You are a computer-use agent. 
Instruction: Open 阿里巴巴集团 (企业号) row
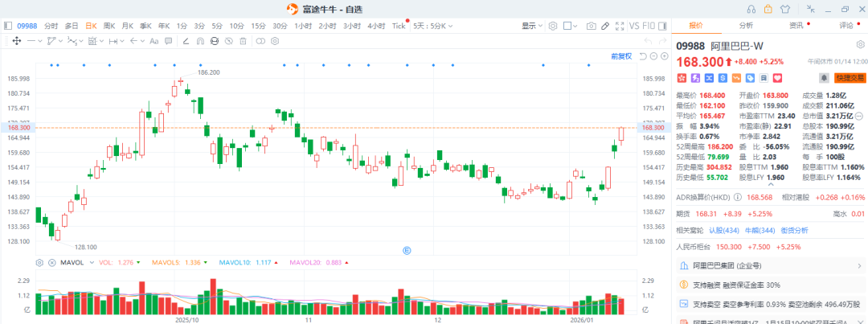[769, 265]
